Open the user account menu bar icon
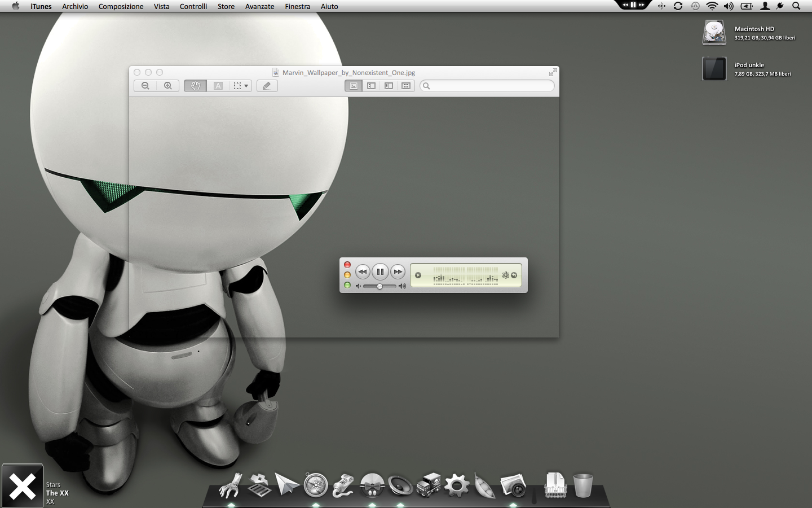Viewport: 812px width, 508px height. tap(765, 6)
